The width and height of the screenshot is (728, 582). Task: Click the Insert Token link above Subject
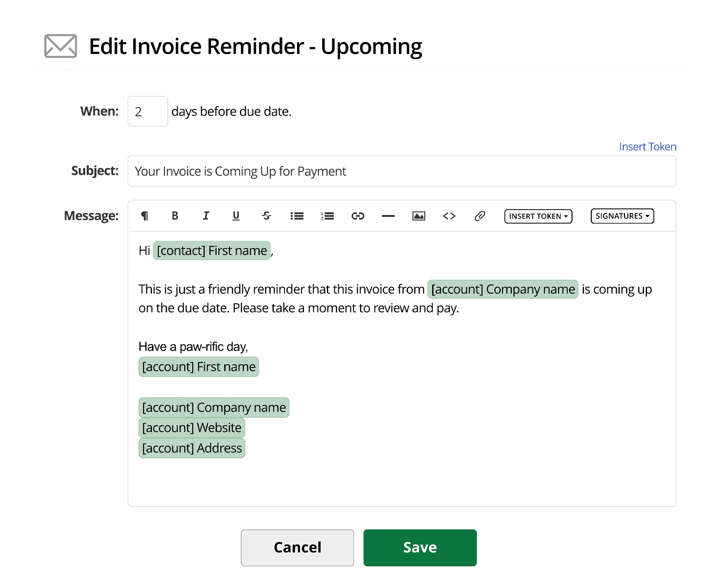pos(648,146)
